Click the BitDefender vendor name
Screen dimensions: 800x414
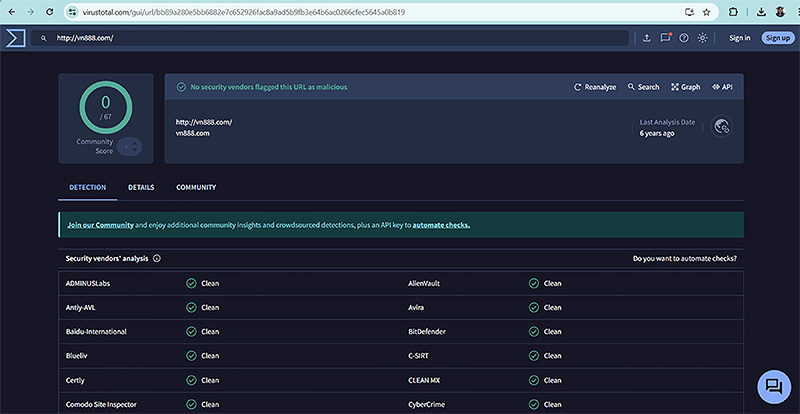(x=427, y=332)
